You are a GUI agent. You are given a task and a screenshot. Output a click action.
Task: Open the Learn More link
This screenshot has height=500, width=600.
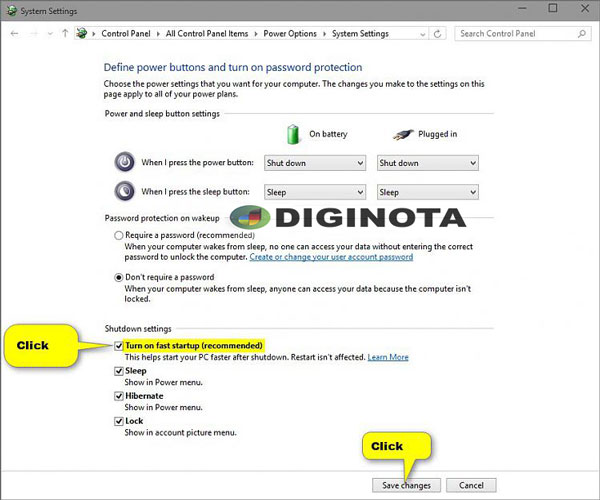388,357
